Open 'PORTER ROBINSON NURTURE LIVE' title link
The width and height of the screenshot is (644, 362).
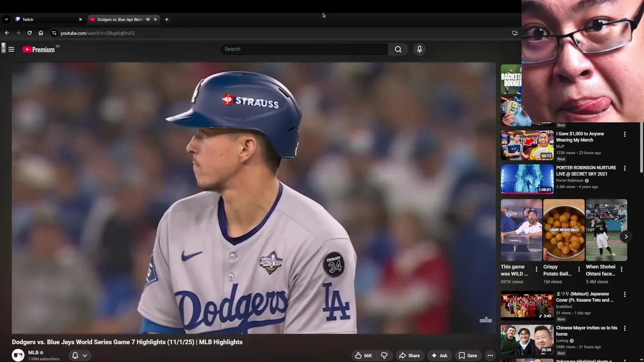tap(586, 171)
